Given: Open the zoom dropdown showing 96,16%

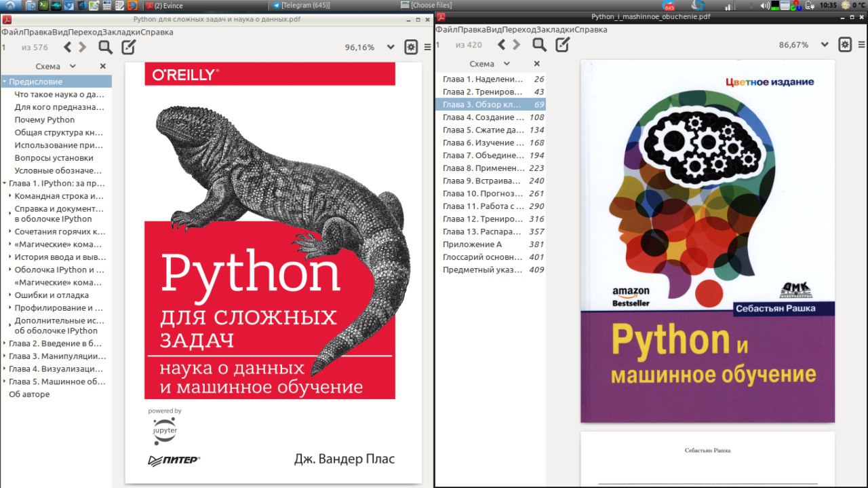Looking at the screenshot, I should click(x=391, y=47).
